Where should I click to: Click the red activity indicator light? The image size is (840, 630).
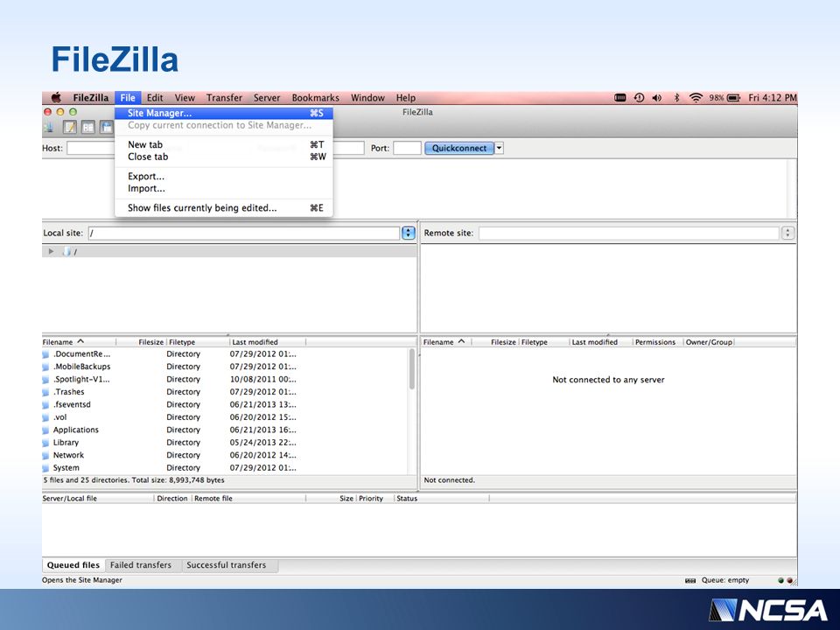(789, 580)
